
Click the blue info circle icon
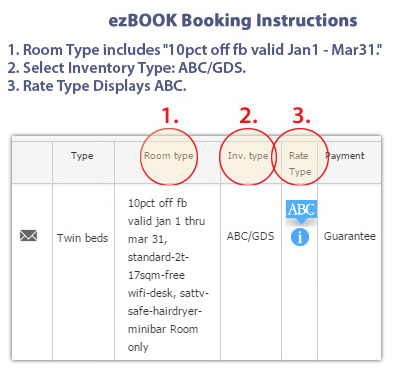(300, 237)
